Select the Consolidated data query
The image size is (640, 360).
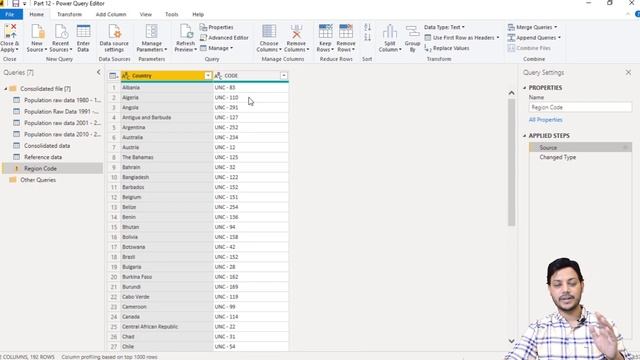click(x=47, y=146)
